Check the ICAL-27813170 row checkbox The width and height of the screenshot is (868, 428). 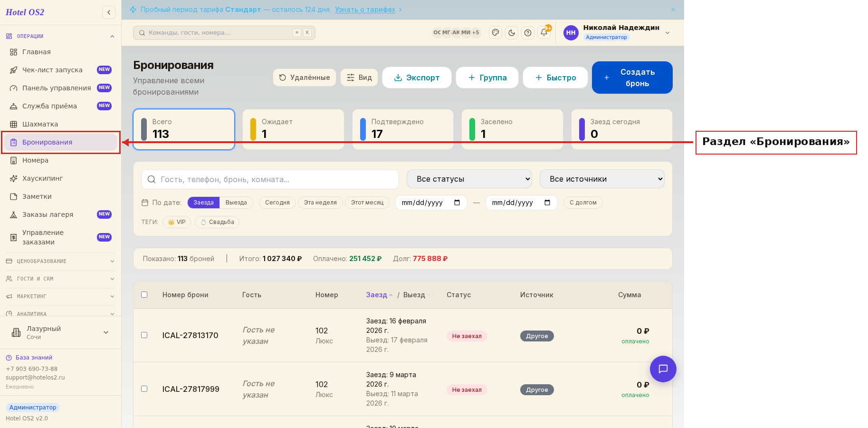coord(144,335)
